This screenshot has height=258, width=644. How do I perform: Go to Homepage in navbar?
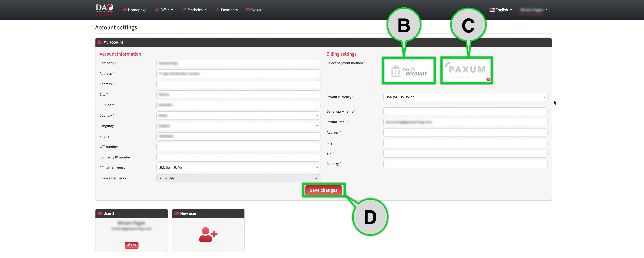(x=134, y=10)
